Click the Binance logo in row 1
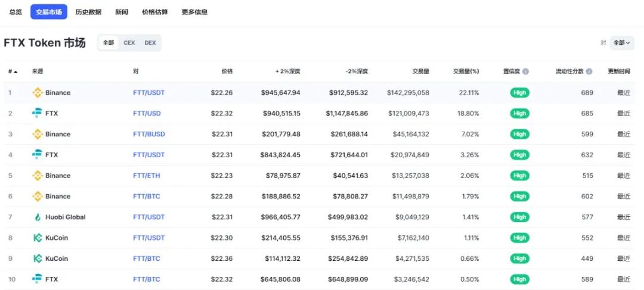This screenshot has height=290, width=644. click(x=38, y=93)
